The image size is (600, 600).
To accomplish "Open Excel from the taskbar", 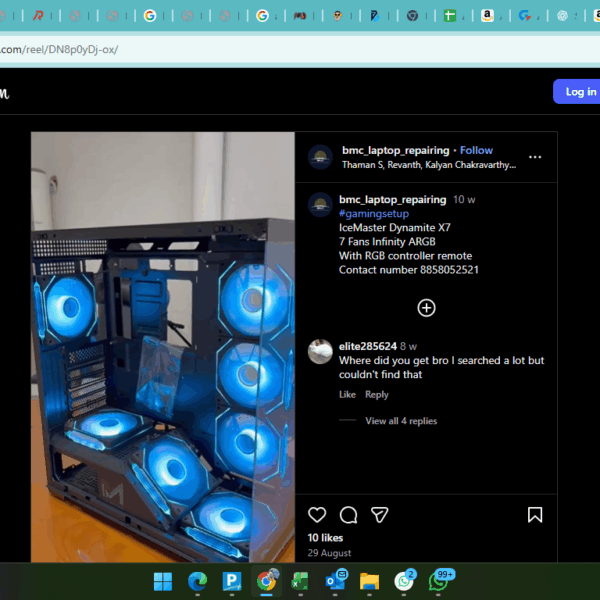I will [300, 581].
